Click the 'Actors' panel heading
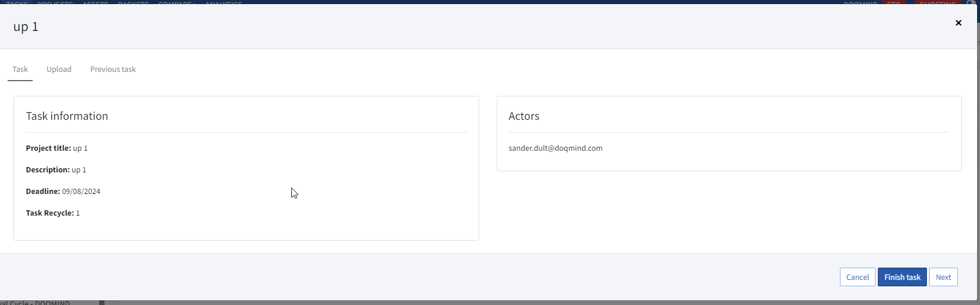This screenshot has width=980, height=305. point(524,116)
